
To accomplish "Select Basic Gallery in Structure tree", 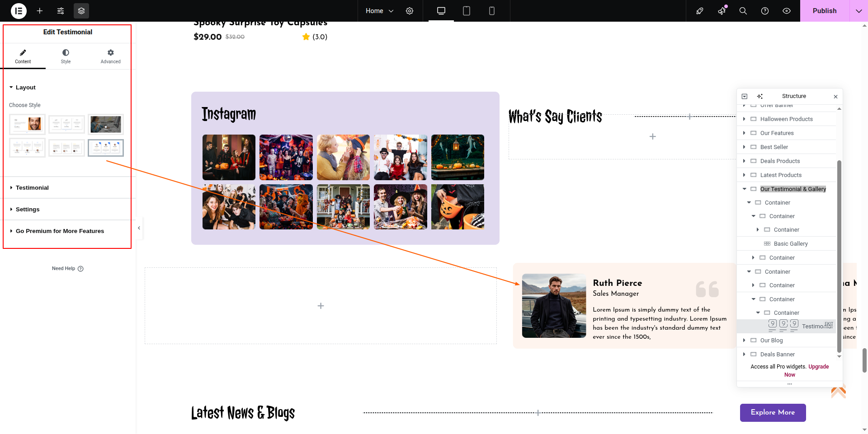I will pos(790,244).
